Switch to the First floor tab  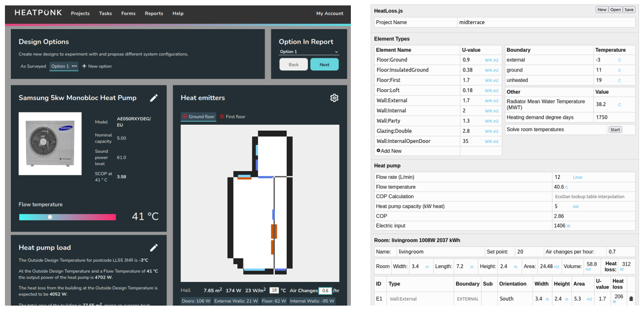(x=232, y=117)
